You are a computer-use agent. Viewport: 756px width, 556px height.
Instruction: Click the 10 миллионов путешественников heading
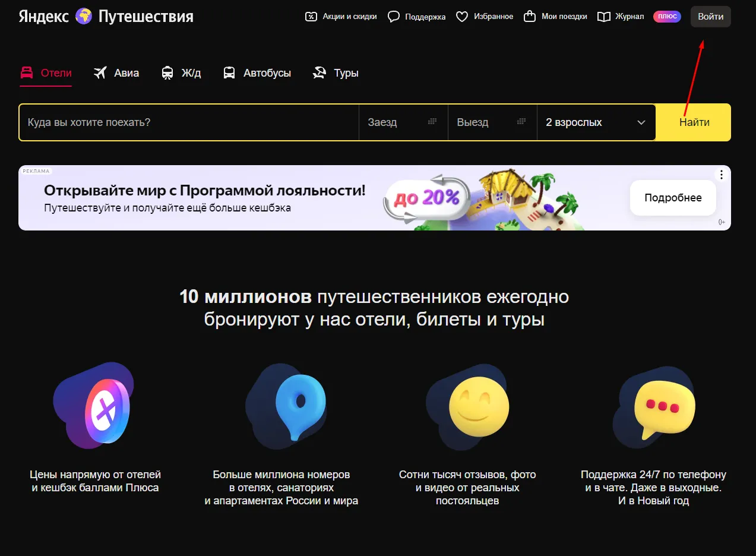point(374,308)
